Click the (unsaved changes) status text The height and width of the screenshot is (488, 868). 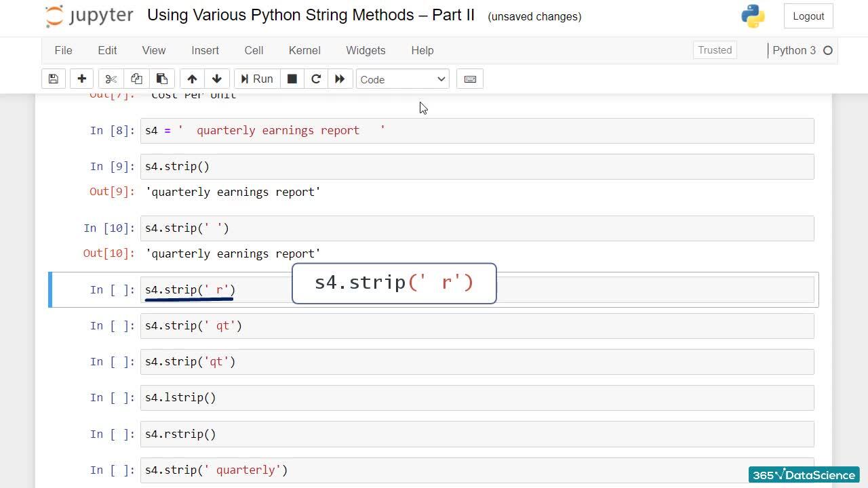534,16
